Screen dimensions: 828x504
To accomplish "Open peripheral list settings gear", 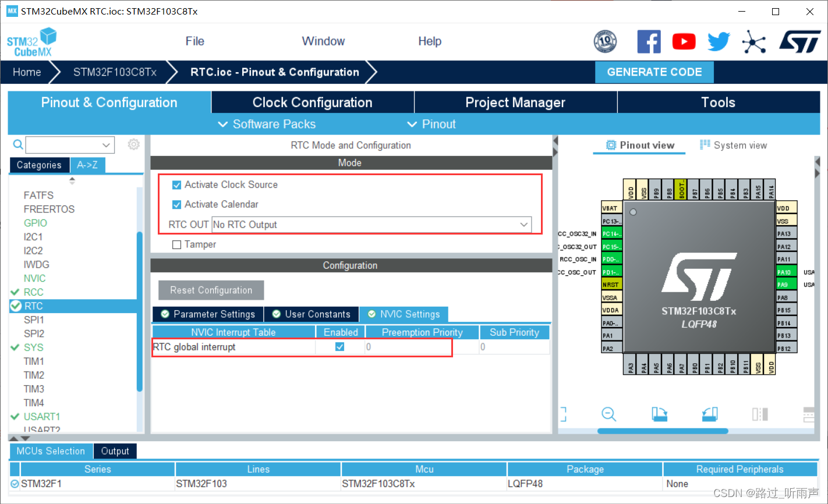I will [134, 144].
